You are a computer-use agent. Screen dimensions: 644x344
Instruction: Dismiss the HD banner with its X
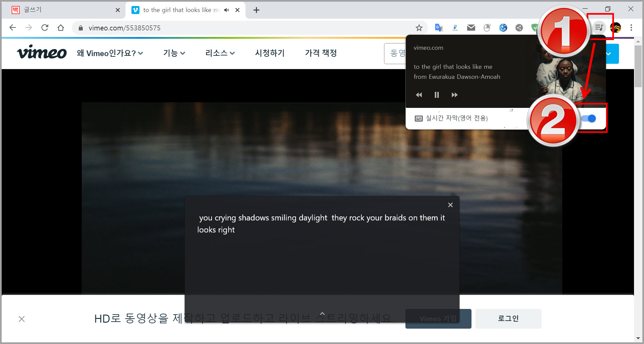pos(22,319)
